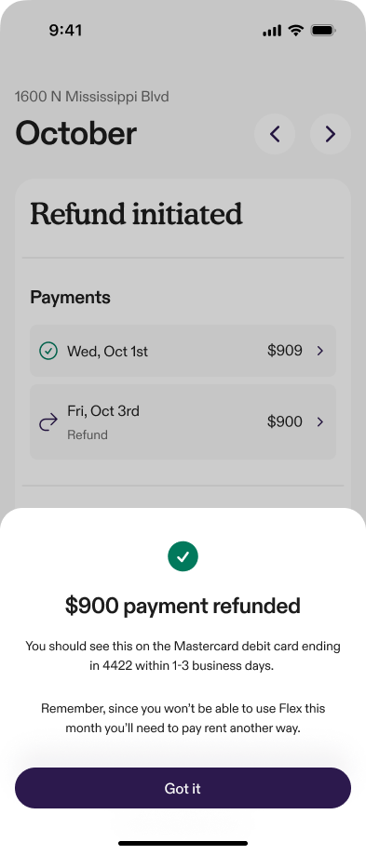Tap 1600 N Mississippi Blvd address
The width and height of the screenshot is (366, 868).
[91, 97]
